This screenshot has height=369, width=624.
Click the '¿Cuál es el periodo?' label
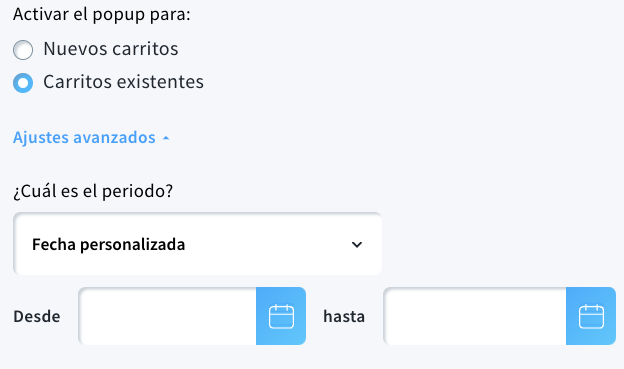click(x=93, y=191)
